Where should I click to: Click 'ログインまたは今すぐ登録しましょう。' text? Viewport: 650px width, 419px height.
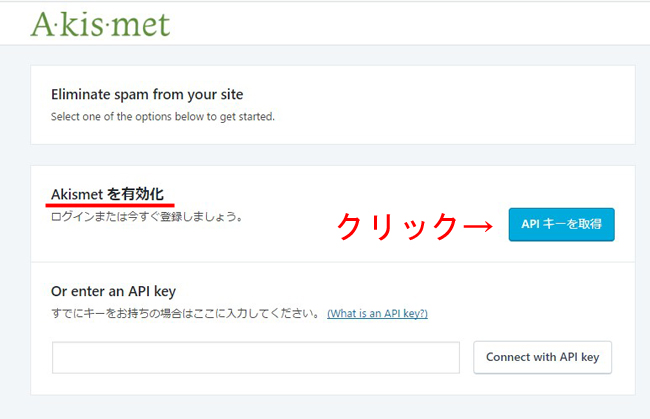tap(147, 216)
